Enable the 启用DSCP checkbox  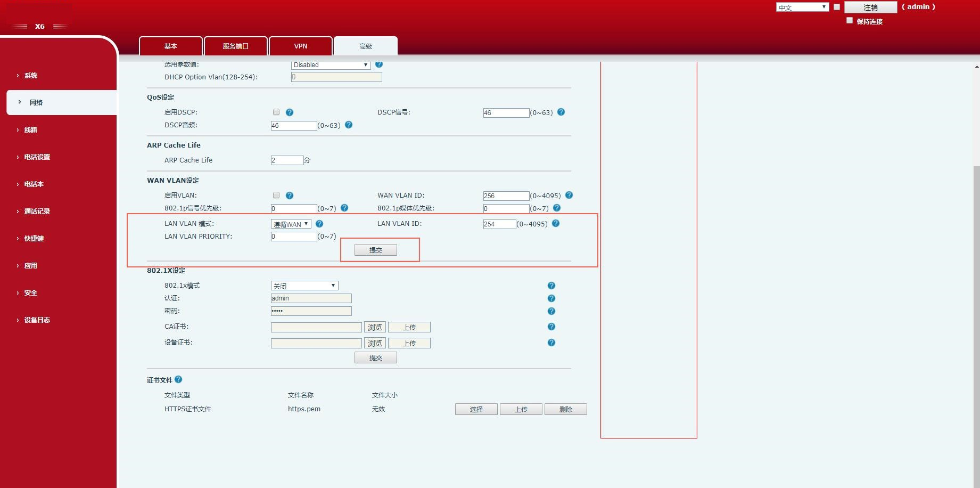coord(276,112)
